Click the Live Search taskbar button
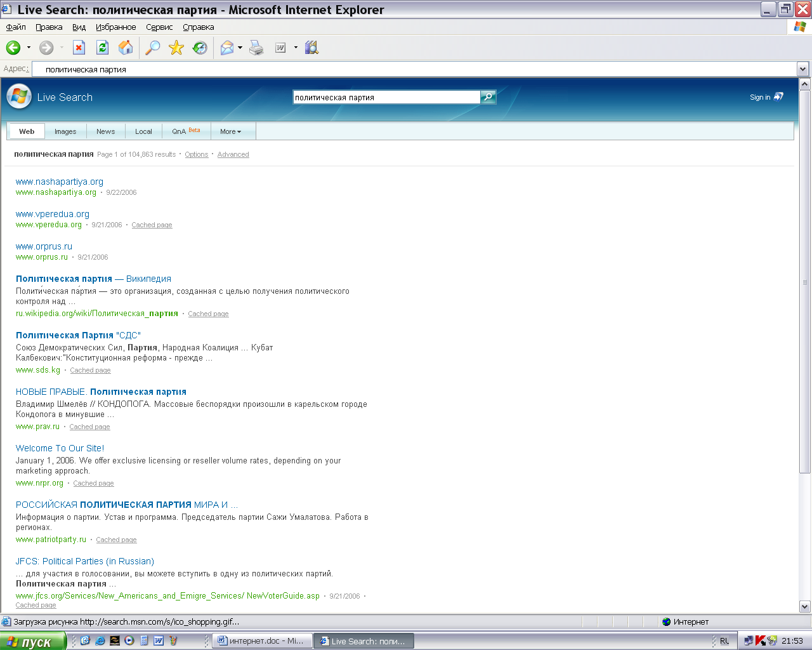Viewport: 812px width, 650px height. tap(364, 641)
